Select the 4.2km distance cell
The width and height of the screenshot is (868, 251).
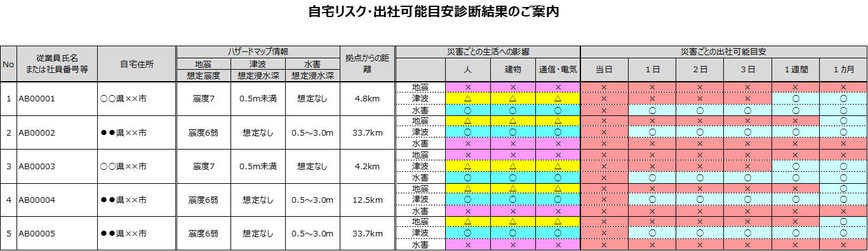367,167
